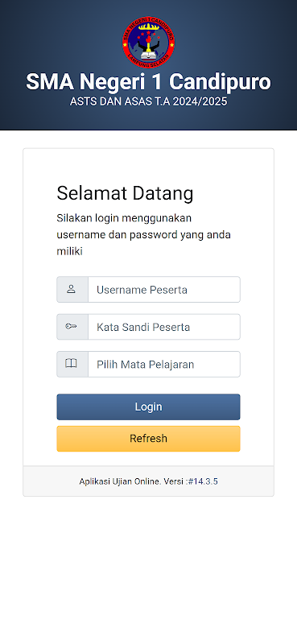Click the Selamat Datang heading
This screenshot has width=297, height=644.
pyautogui.click(x=125, y=193)
